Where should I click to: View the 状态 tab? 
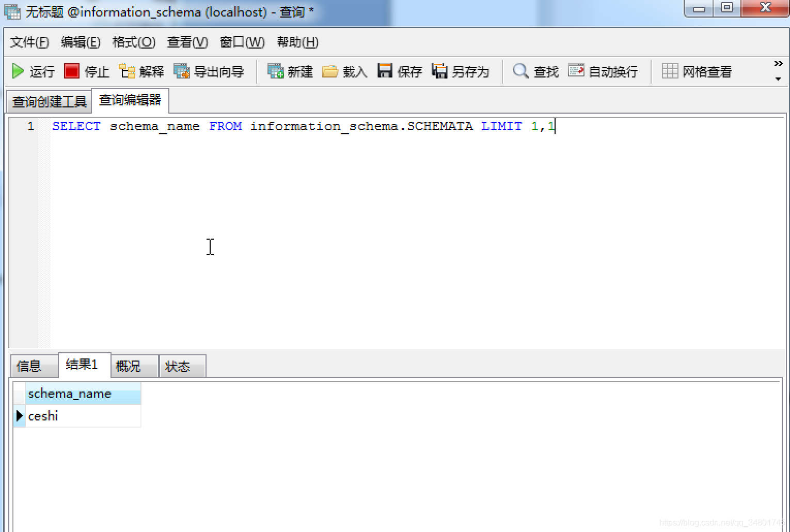[x=183, y=366]
